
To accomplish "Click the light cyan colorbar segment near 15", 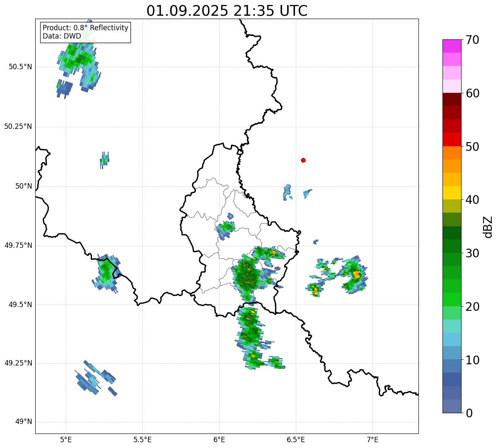I will tap(452, 326).
